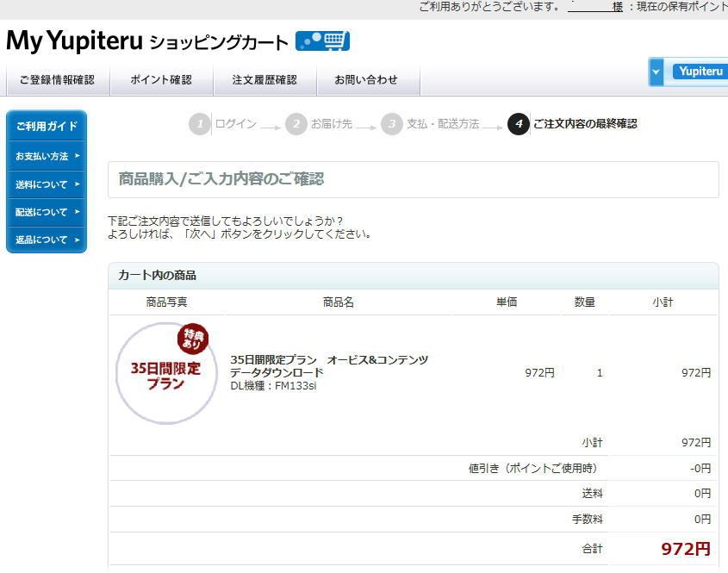Viewport: 728px width, 573px height.
Task: Click the 商品名 column header
Action: [x=339, y=302]
